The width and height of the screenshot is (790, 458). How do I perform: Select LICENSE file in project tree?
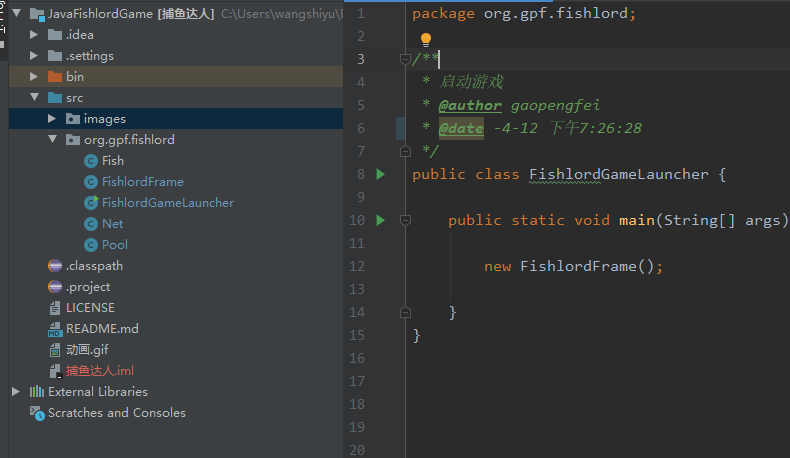[90, 308]
